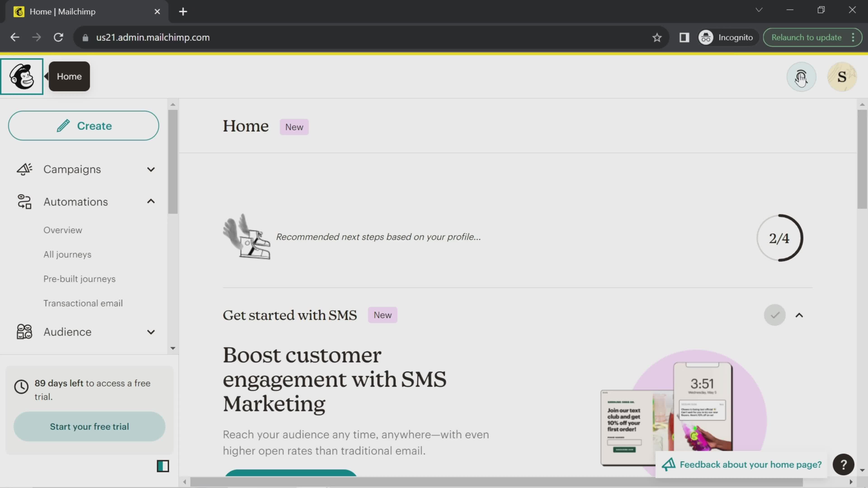Select the Pre-built journeys menu item
868x488 pixels.
tap(79, 279)
